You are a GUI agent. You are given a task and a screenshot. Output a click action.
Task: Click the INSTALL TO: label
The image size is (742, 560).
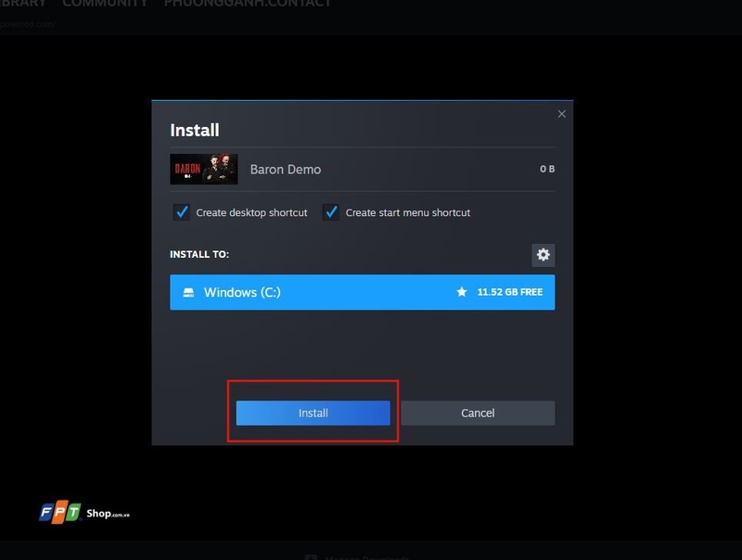[x=199, y=254]
